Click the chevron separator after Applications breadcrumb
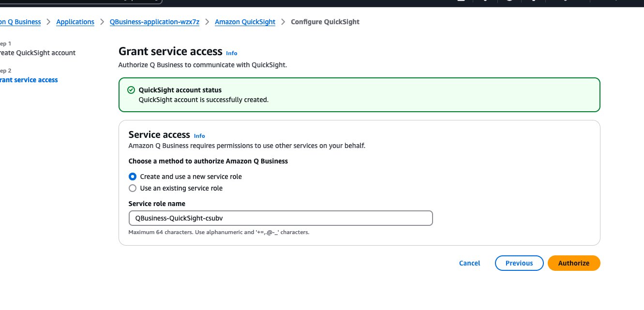The height and width of the screenshot is (310, 644). pyautogui.click(x=102, y=22)
